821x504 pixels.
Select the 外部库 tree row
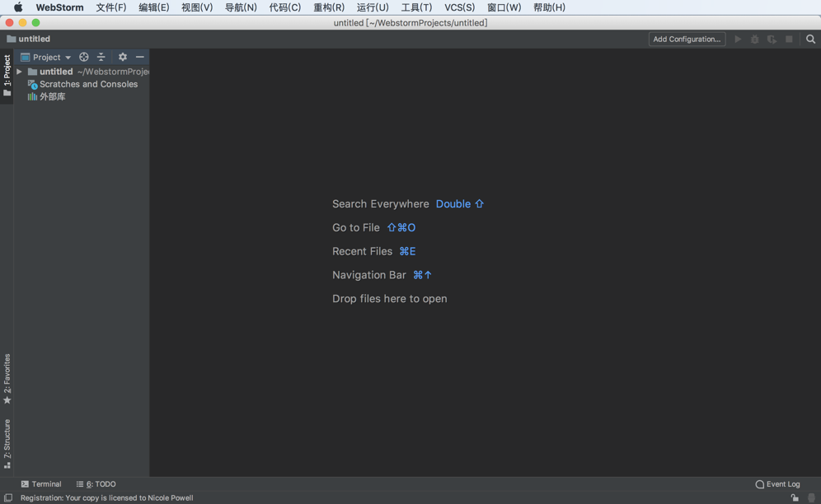82,97
